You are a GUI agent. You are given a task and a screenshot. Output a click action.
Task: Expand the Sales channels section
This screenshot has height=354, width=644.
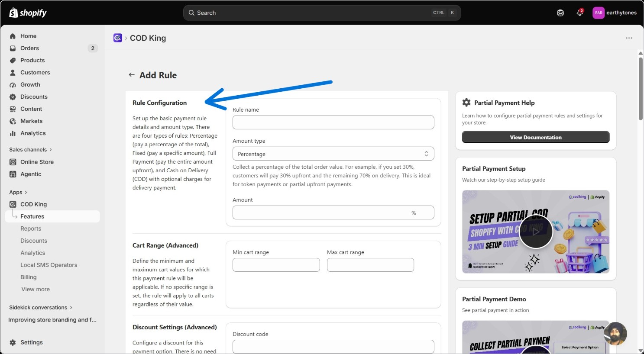(x=31, y=149)
